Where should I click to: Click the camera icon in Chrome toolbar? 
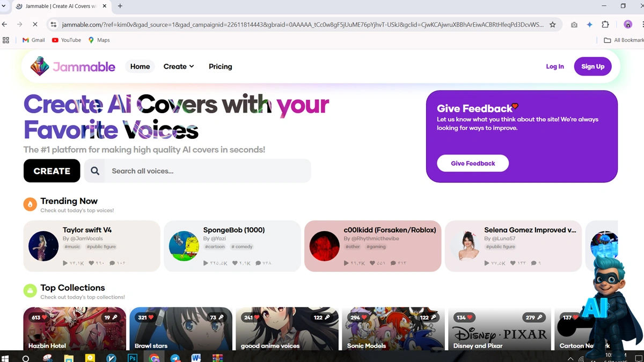click(574, 25)
